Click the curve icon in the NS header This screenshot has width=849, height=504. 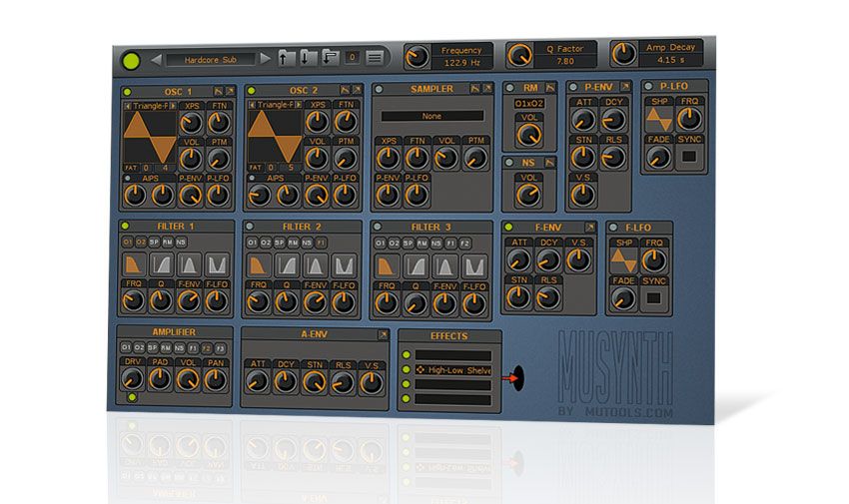tap(549, 163)
